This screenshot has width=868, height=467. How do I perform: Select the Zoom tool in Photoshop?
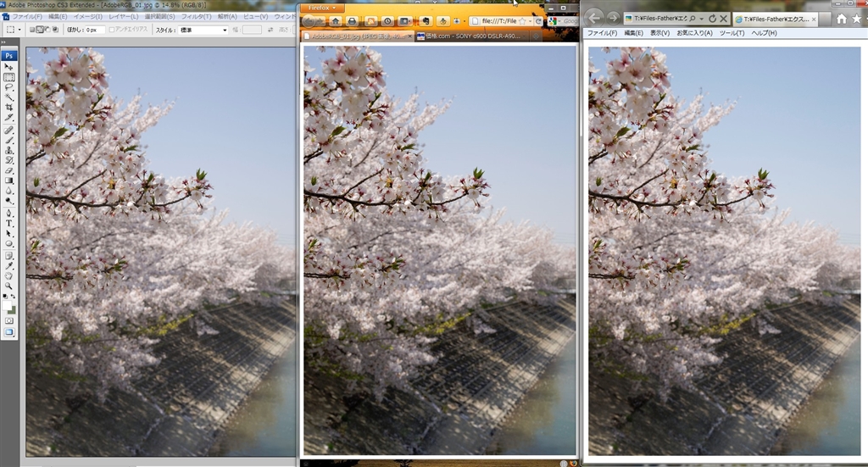coord(8,286)
